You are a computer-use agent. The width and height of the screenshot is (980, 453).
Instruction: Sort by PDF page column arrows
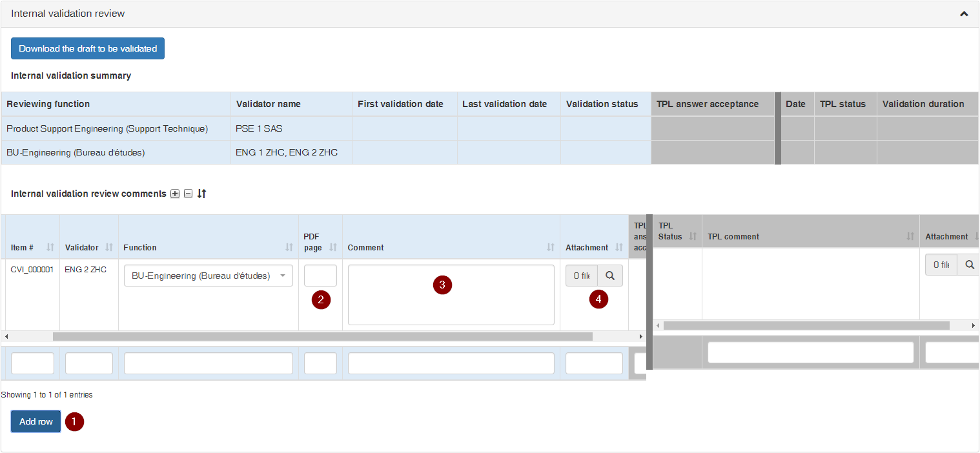[x=333, y=247]
